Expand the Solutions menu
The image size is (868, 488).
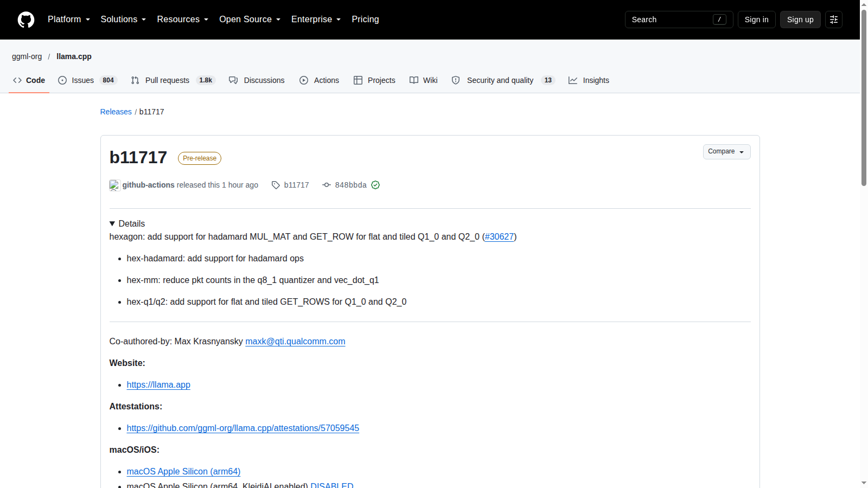[123, 20]
